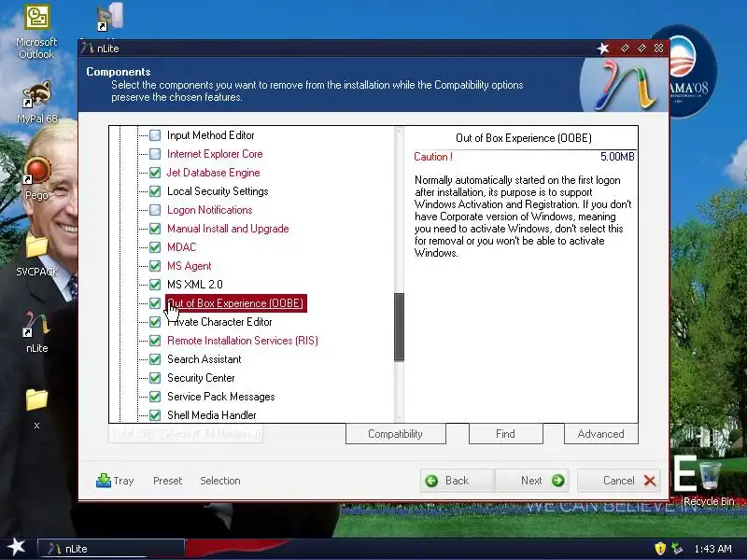Uncheck Manual Install and Upgrade checkbox

pos(155,229)
